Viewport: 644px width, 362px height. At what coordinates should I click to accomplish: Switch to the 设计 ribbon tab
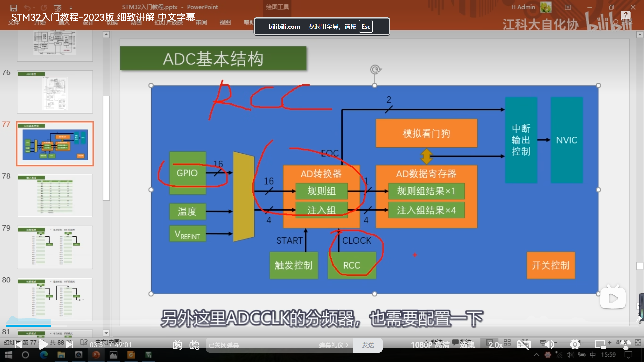[x=88, y=22]
